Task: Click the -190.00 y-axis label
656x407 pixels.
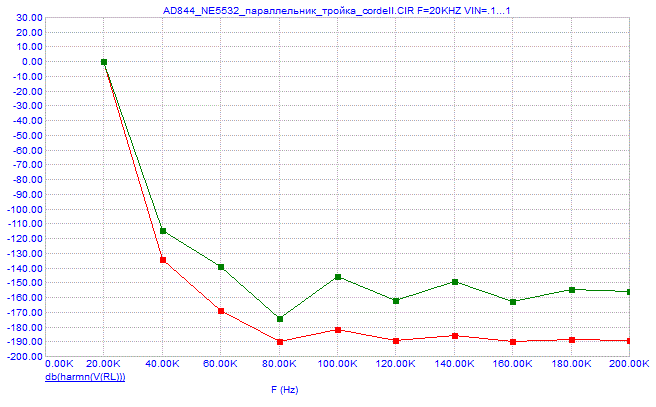Action: [x=25, y=342]
